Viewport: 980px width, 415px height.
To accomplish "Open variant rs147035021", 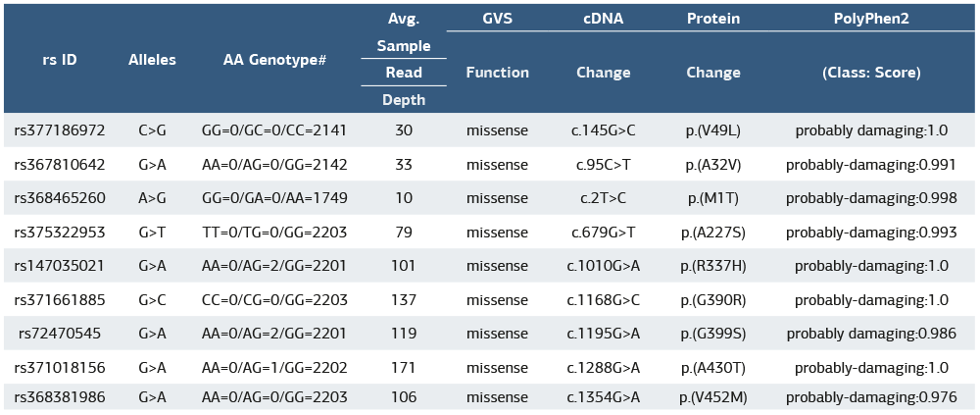I will (60, 265).
